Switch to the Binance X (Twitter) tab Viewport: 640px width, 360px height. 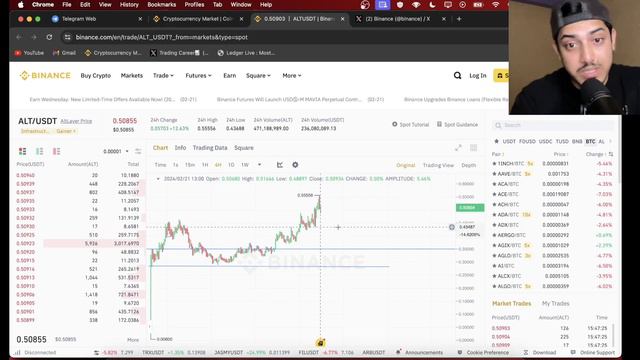click(398, 19)
